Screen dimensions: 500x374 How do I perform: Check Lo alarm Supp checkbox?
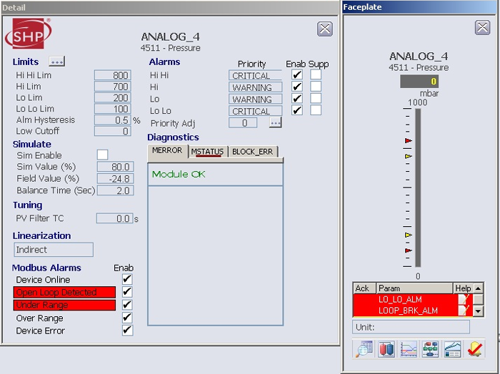point(316,98)
